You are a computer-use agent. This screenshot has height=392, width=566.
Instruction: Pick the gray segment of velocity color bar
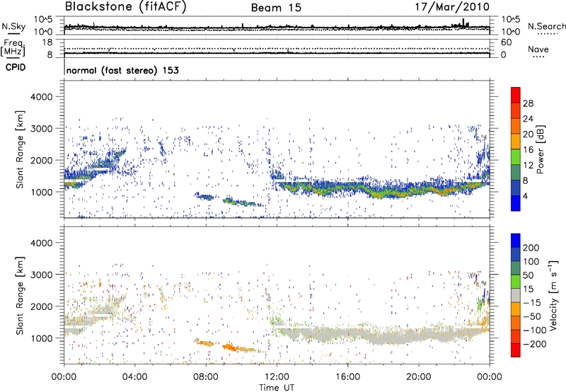(x=516, y=296)
